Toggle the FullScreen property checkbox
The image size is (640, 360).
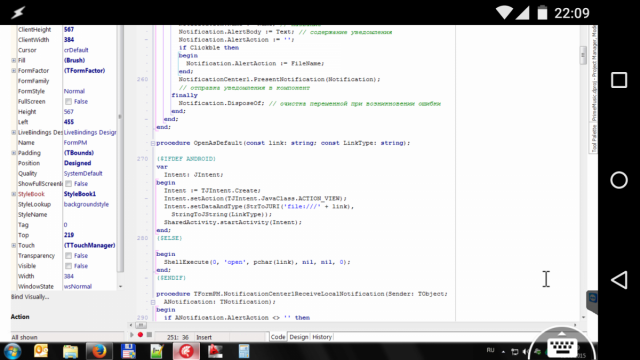[68, 102]
